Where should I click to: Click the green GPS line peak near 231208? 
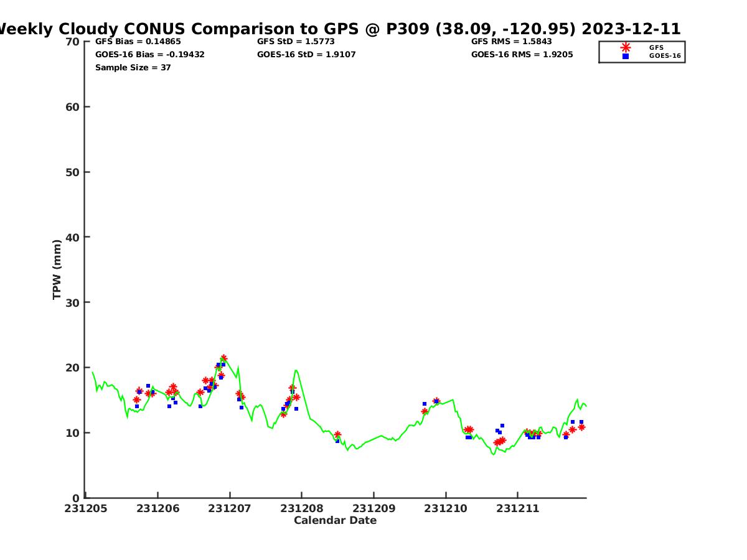[x=296, y=371]
